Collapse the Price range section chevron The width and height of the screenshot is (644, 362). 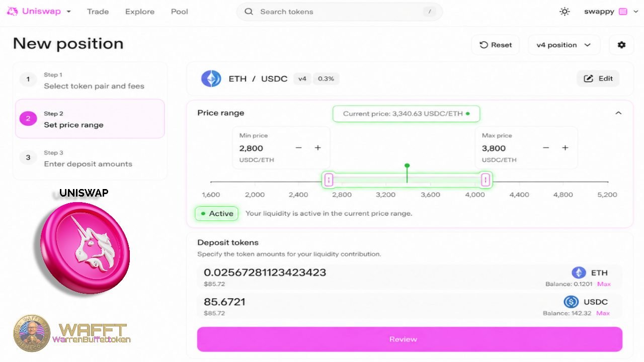pos(618,113)
